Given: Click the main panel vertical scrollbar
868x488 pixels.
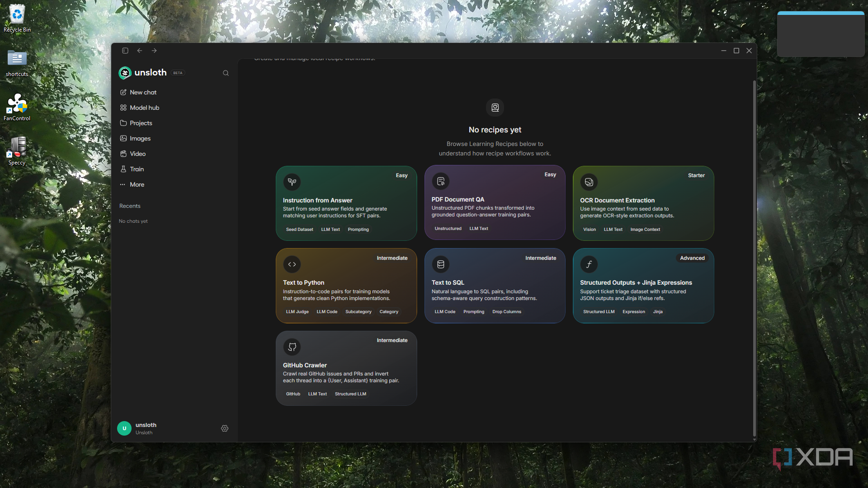Looking at the screenshot, I should pos(754,258).
